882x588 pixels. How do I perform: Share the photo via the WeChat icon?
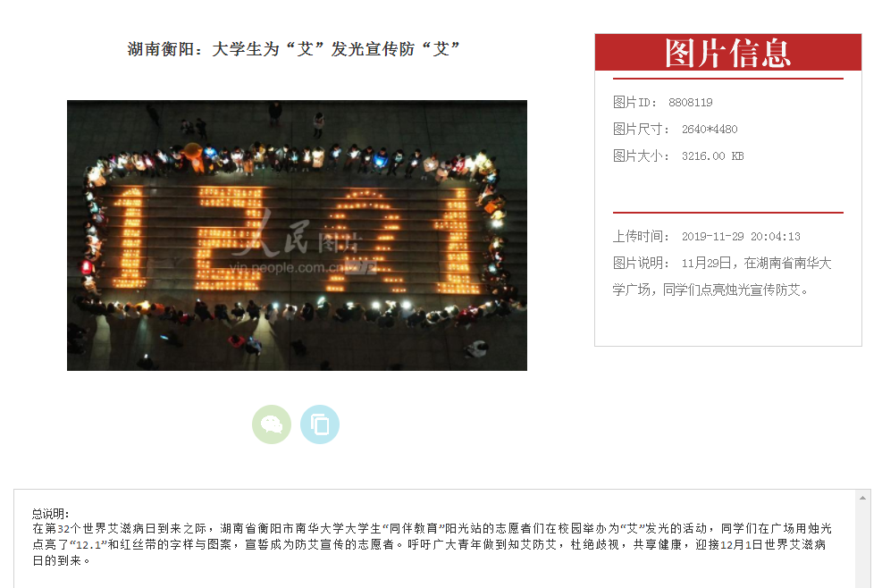coord(272,424)
